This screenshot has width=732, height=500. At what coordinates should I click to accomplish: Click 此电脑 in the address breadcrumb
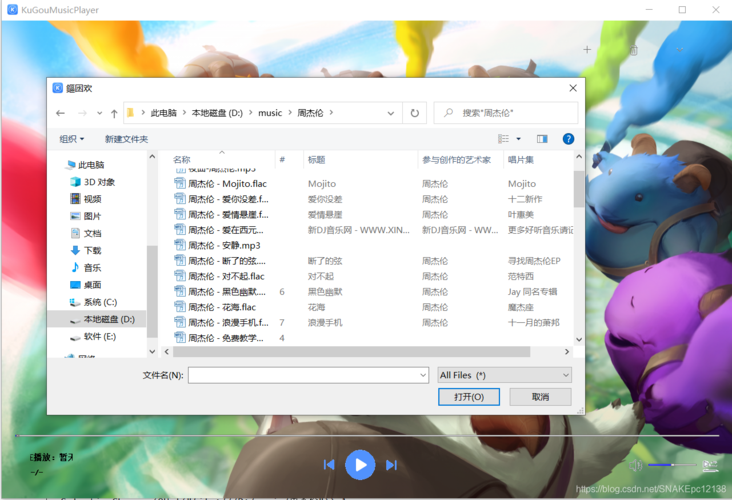tap(163, 113)
